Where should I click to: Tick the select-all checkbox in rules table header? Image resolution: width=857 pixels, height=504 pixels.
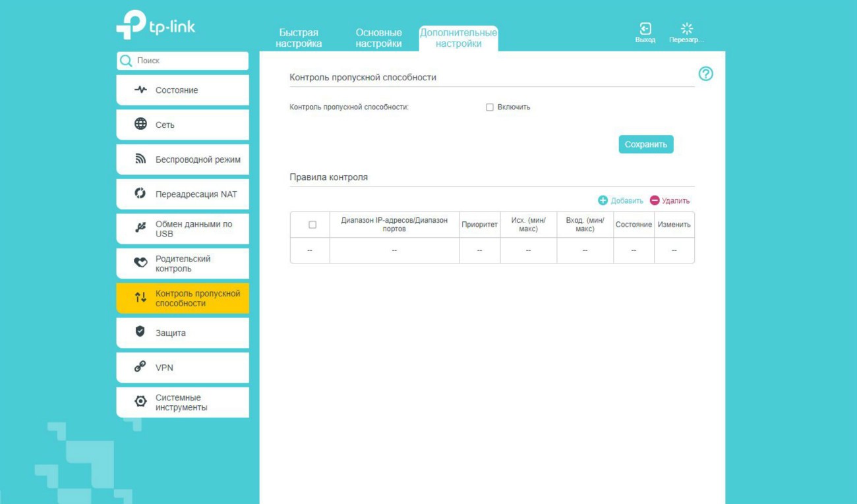312,225
